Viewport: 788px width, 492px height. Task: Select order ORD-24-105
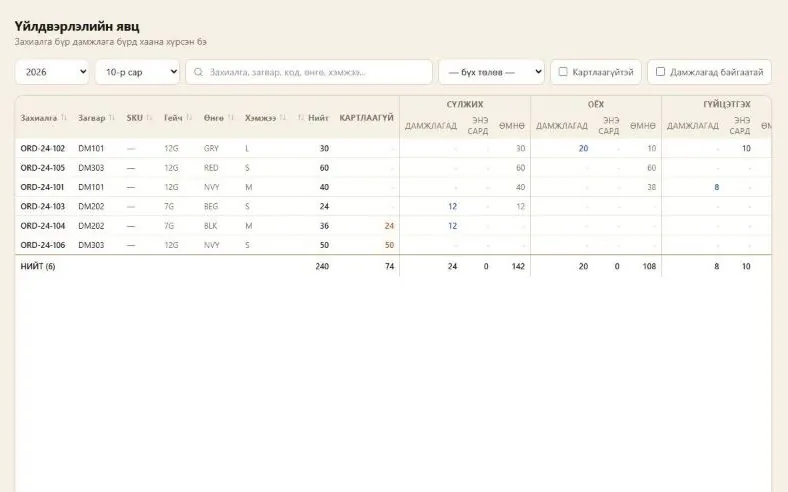pyautogui.click(x=43, y=168)
